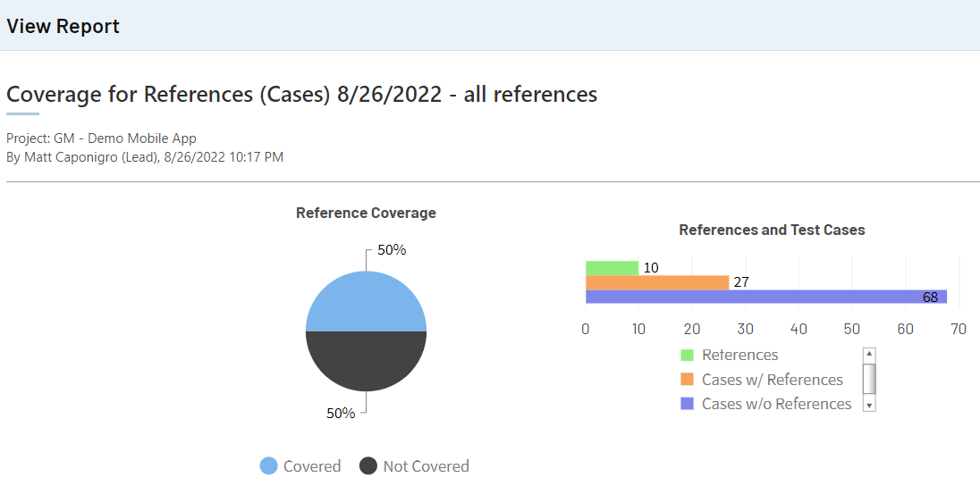Screen dimensions: 980x486
Task: Click the Coverage for References report title
Action: pyautogui.click(x=302, y=95)
